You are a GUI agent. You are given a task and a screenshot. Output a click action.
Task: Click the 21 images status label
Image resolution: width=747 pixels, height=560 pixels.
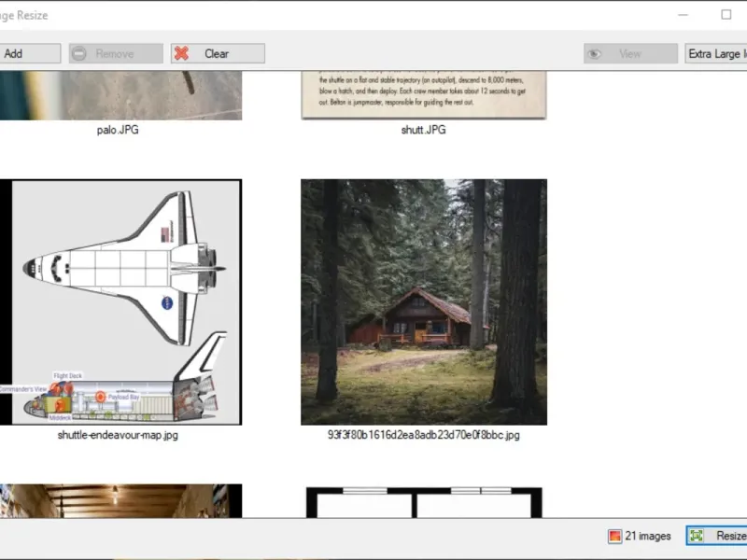(647, 536)
